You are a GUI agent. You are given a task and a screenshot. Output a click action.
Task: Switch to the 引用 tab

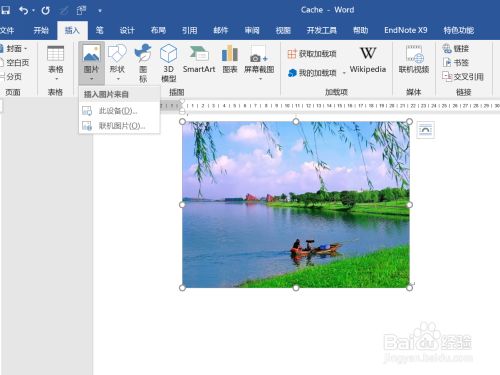point(189,30)
